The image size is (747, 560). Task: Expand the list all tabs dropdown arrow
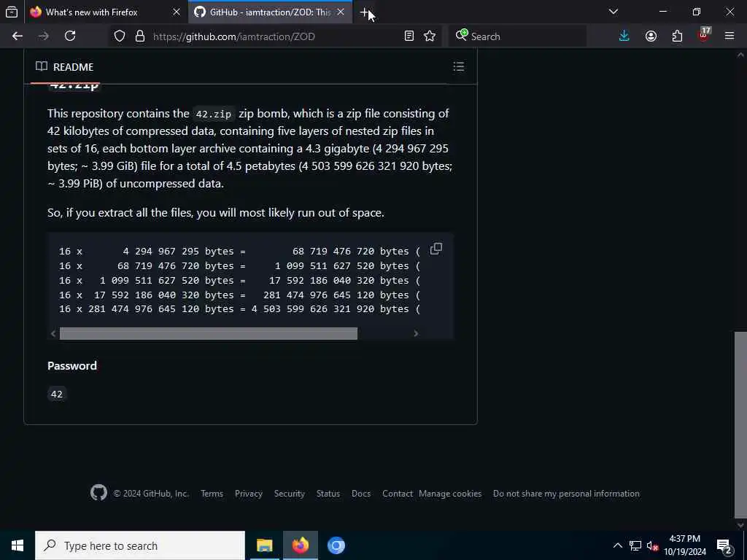click(614, 12)
